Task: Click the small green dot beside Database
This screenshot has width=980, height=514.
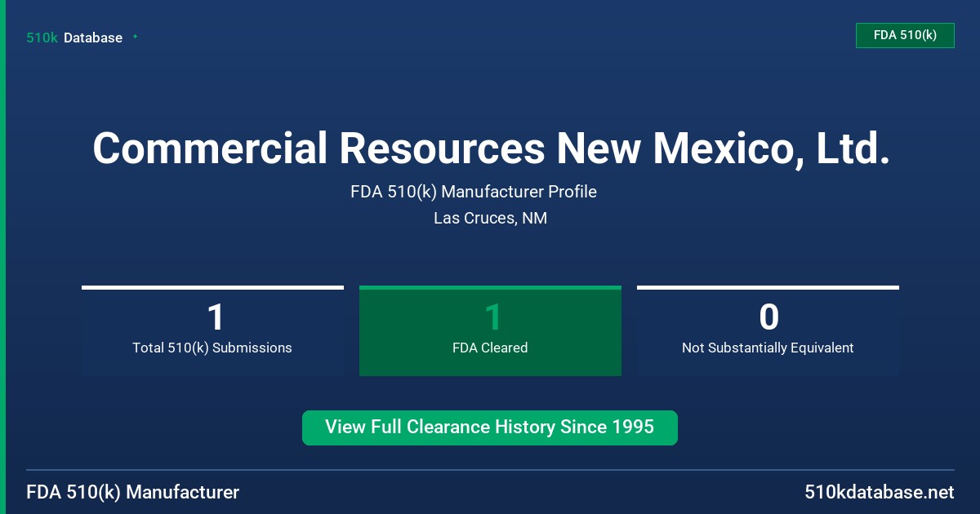Action: [x=135, y=37]
